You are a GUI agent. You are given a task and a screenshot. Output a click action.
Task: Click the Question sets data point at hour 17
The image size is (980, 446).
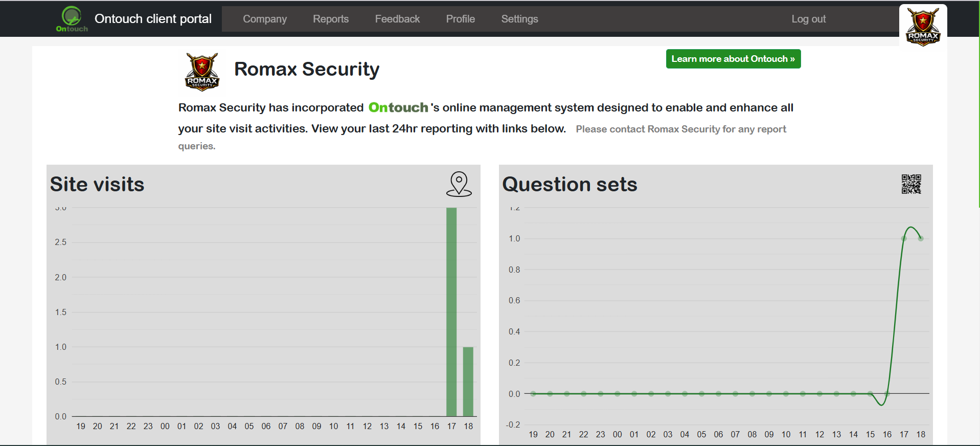click(904, 238)
